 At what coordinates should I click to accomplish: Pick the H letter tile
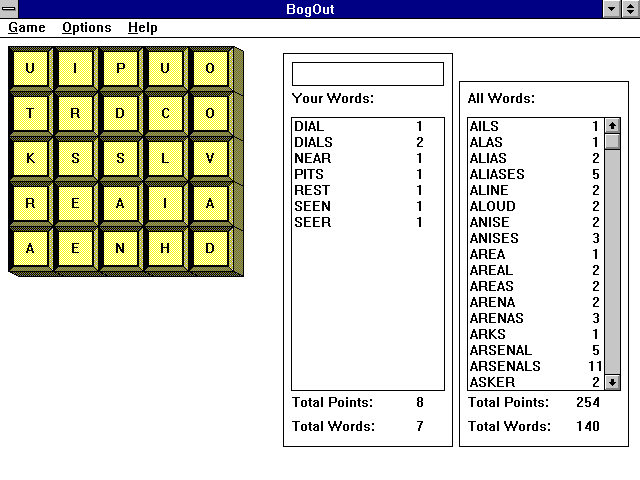coord(165,248)
